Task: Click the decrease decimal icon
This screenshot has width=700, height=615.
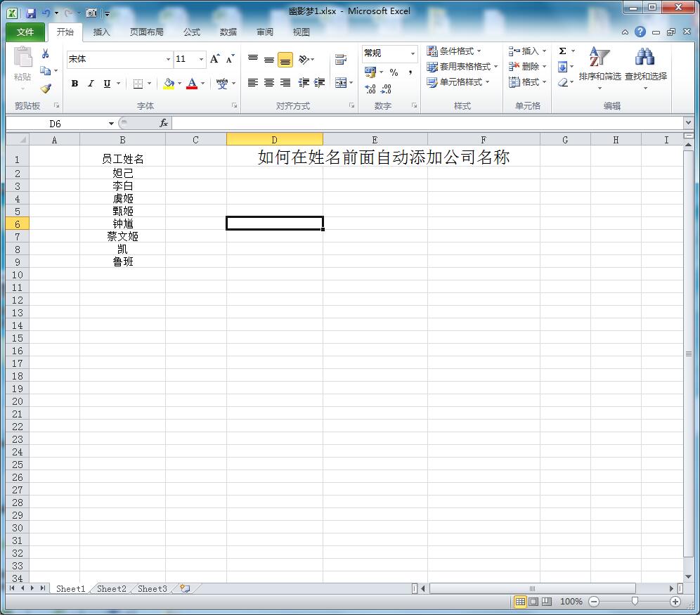Action: [386, 89]
